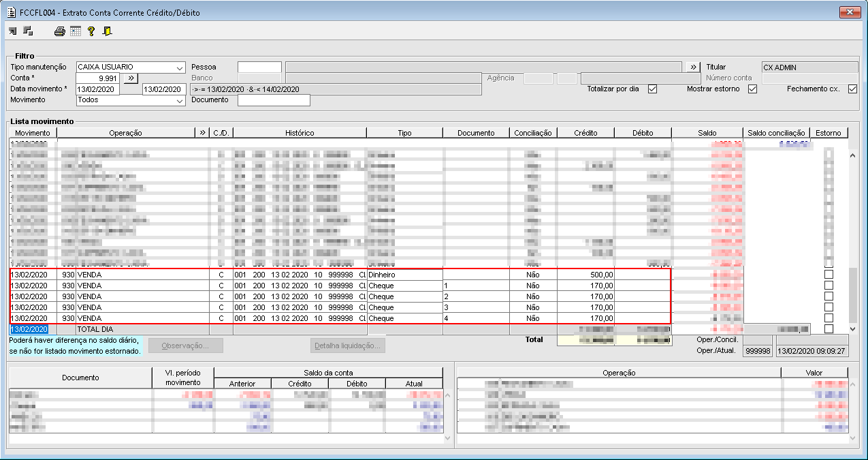Select the TOTAL DIA row label
This screenshot has width=868, height=460.
(x=95, y=329)
